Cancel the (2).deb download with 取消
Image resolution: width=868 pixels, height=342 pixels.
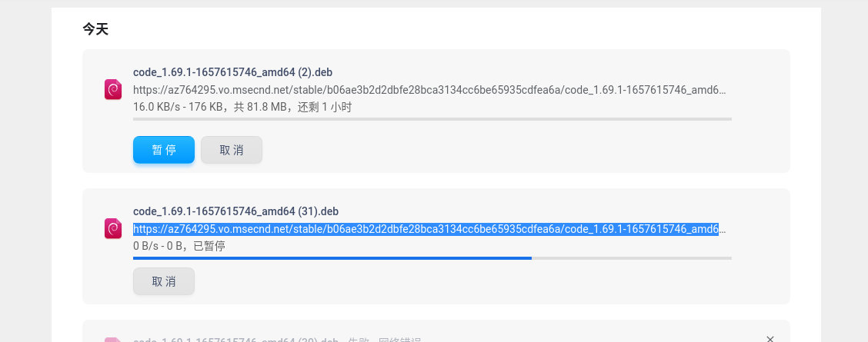(x=232, y=150)
